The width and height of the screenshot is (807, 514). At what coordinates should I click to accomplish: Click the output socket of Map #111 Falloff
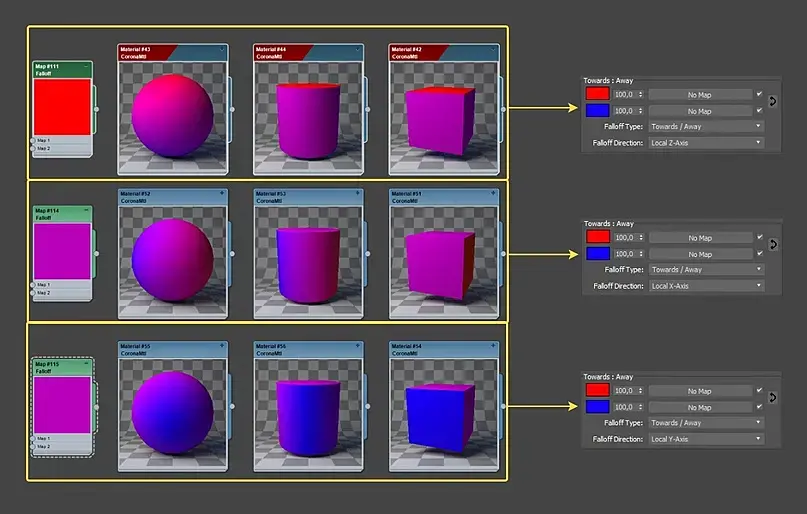pos(96,109)
